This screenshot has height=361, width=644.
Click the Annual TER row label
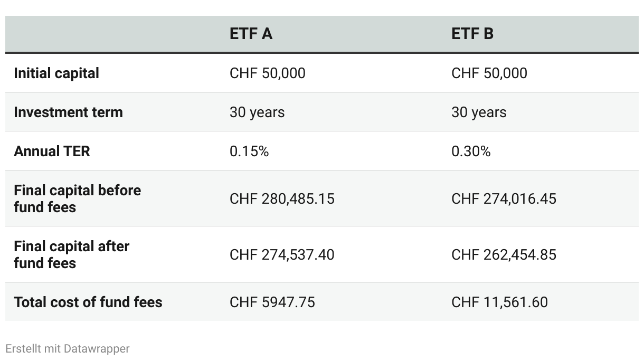52,151
